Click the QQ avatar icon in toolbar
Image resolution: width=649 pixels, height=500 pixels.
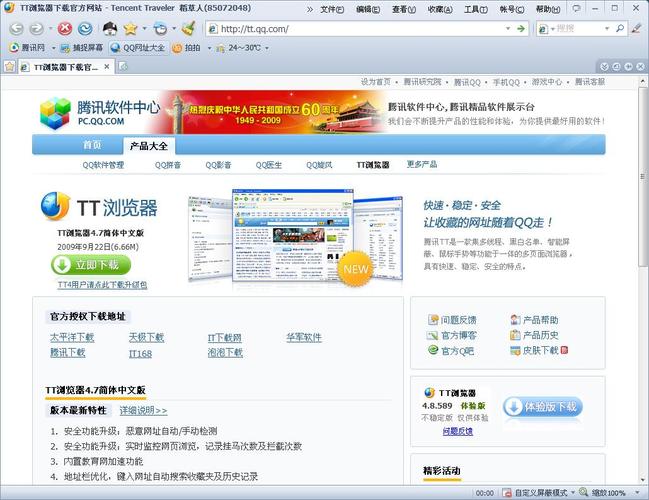click(110, 29)
